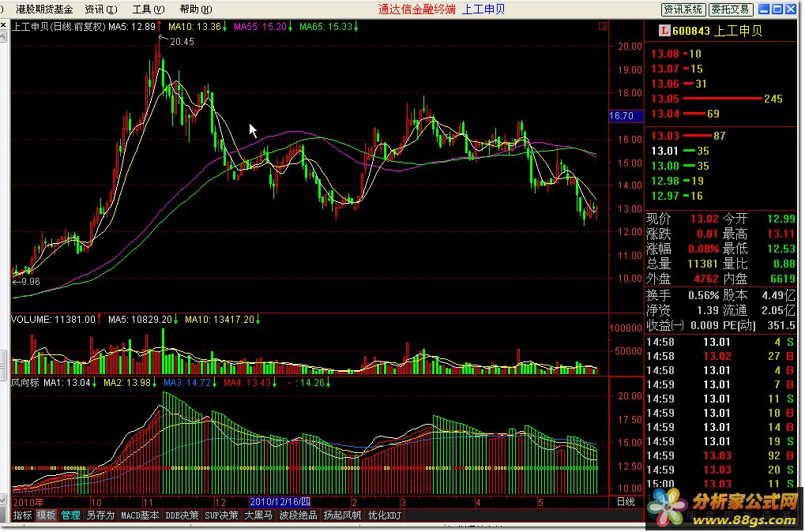Close the 通达信 window

click(791, 9)
